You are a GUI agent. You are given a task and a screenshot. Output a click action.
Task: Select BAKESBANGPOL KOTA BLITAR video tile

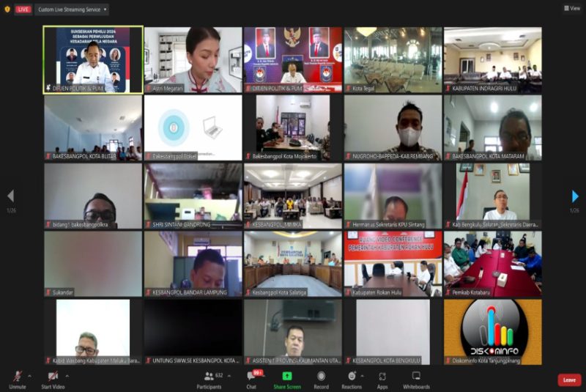click(93, 127)
